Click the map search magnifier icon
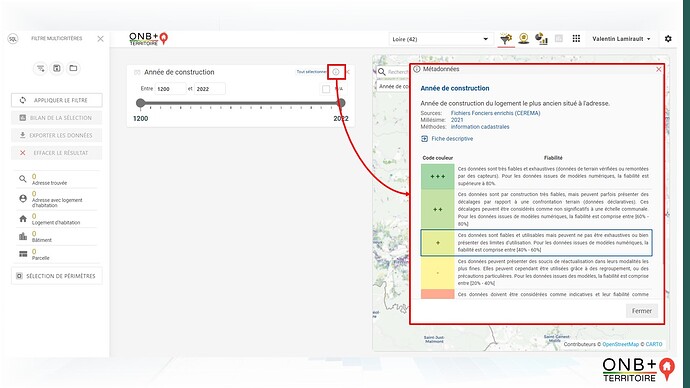The height and width of the screenshot is (388, 690). (x=382, y=72)
